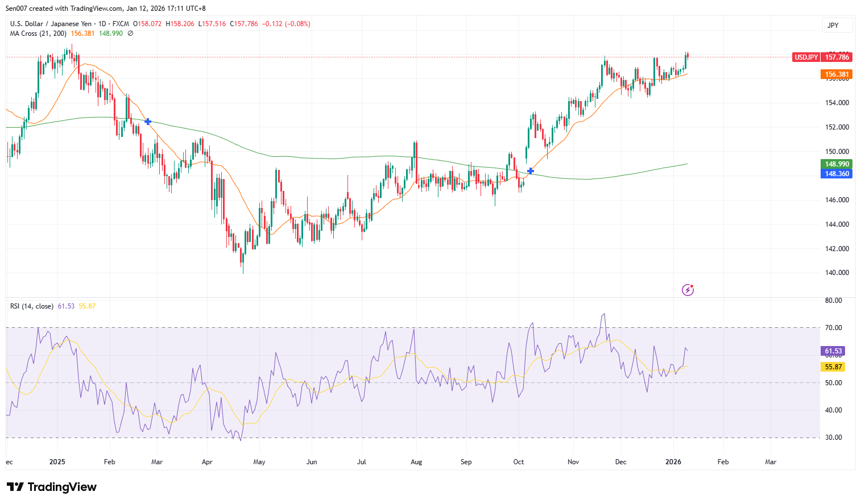Click the red notification dot on the lightning icon

[693, 285]
